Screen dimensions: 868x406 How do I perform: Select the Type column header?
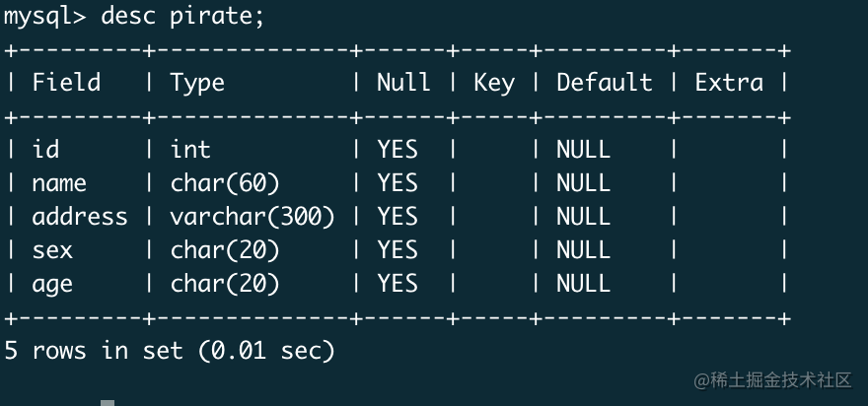pos(197,84)
